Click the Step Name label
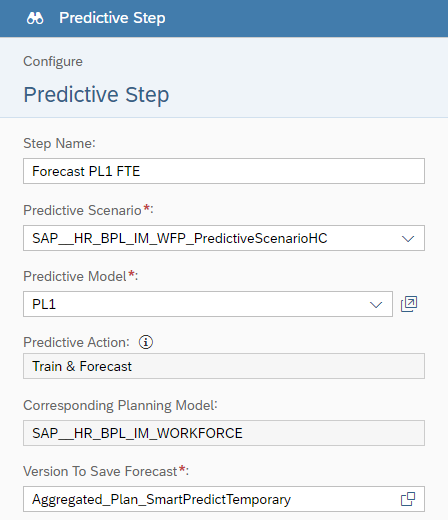 (59, 144)
